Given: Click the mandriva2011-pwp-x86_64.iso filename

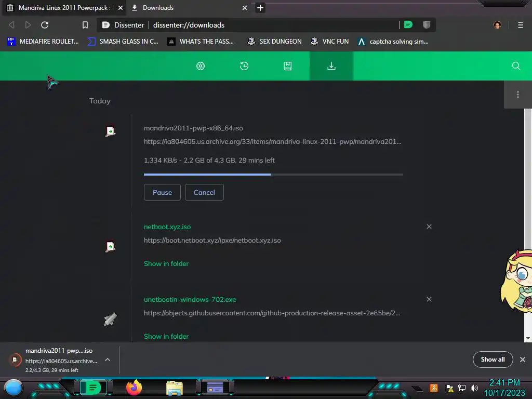Looking at the screenshot, I should [x=193, y=128].
